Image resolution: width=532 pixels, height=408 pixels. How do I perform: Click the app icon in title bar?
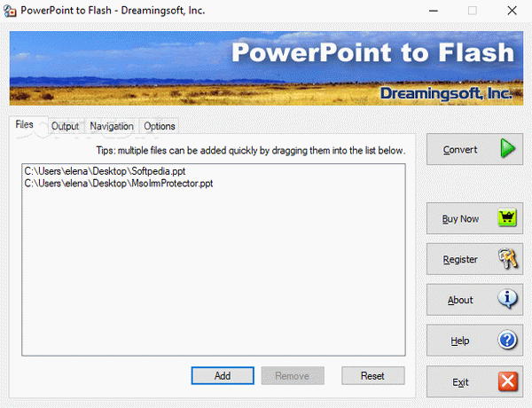(10, 11)
